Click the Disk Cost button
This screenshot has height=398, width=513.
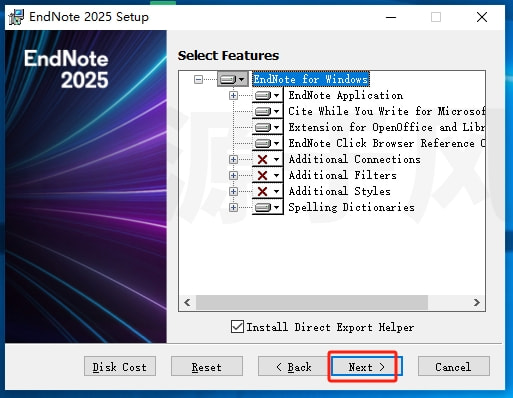120,366
